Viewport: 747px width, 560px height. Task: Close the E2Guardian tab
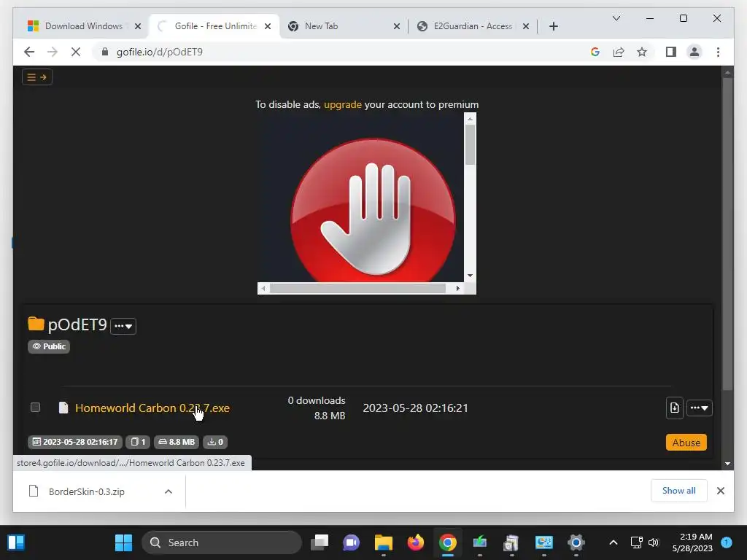[526, 26]
